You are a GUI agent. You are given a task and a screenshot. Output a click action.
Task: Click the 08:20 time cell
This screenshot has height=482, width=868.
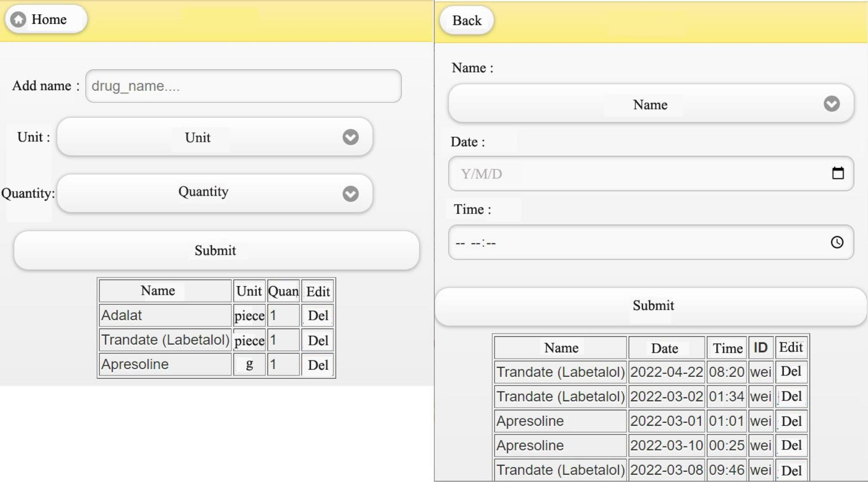pos(727,372)
